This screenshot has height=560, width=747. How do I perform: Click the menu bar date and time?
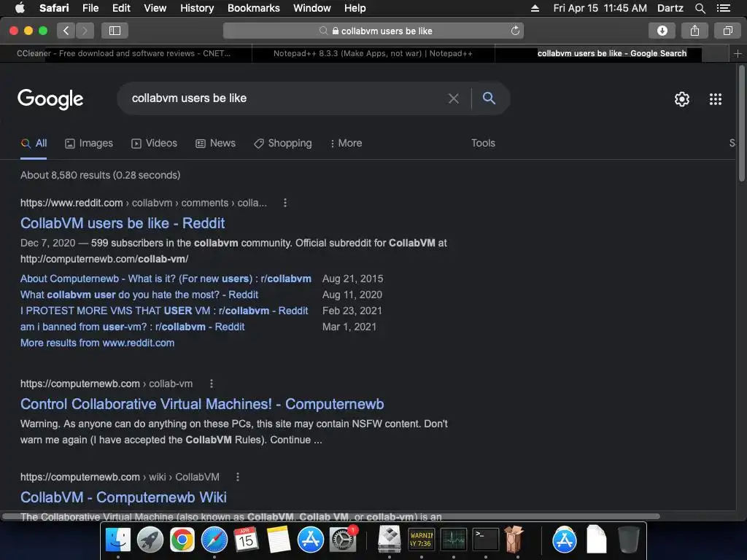(600, 8)
